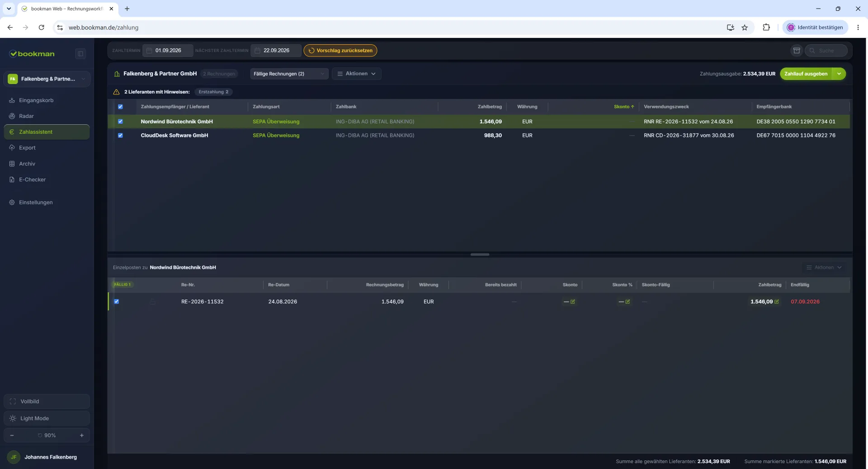The height and width of the screenshot is (469, 868).
Task: Click the 988,30 payment amount cell
Action: 493,136
